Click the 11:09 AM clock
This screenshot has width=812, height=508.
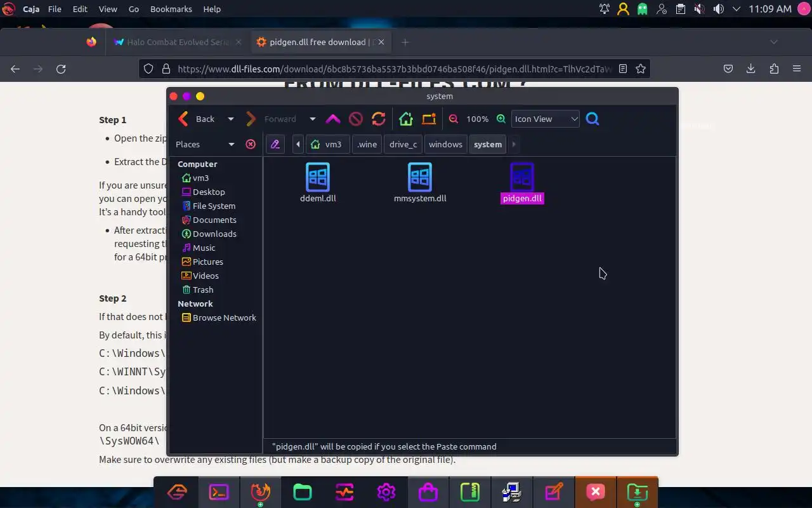coord(770,9)
